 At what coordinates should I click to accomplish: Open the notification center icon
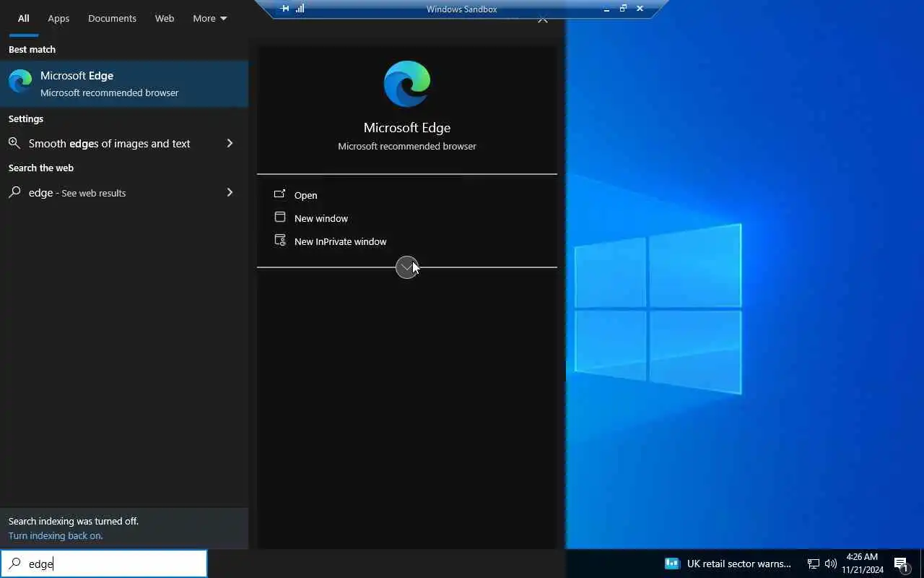coord(901,564)
